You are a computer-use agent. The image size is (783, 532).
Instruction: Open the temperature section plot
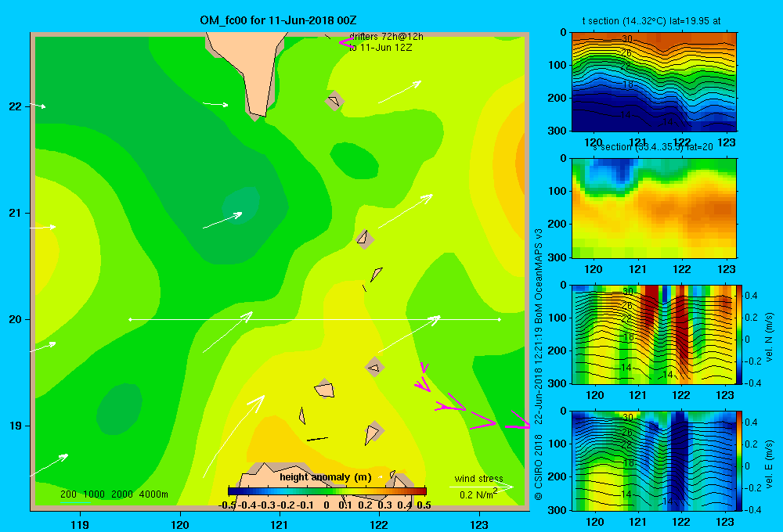654,82
